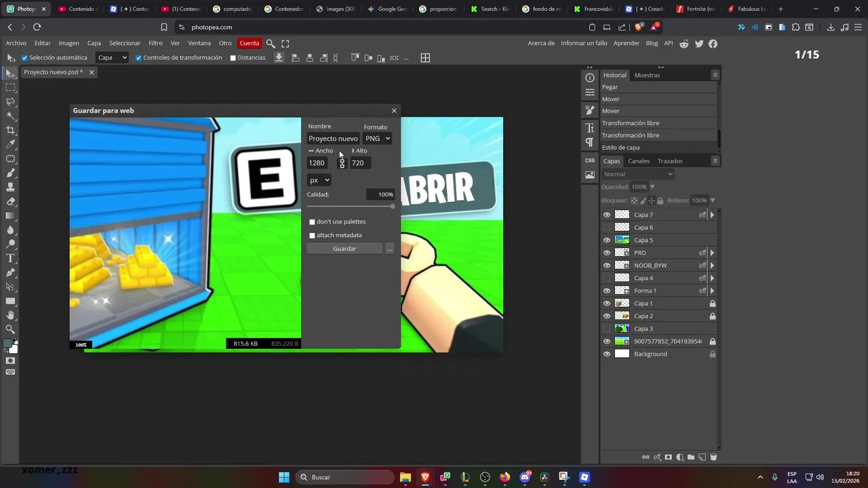Expand effects of the Forma 1 layer
Image resolution: width=868 pixels, height=488 pixels.
coord(712,291)
